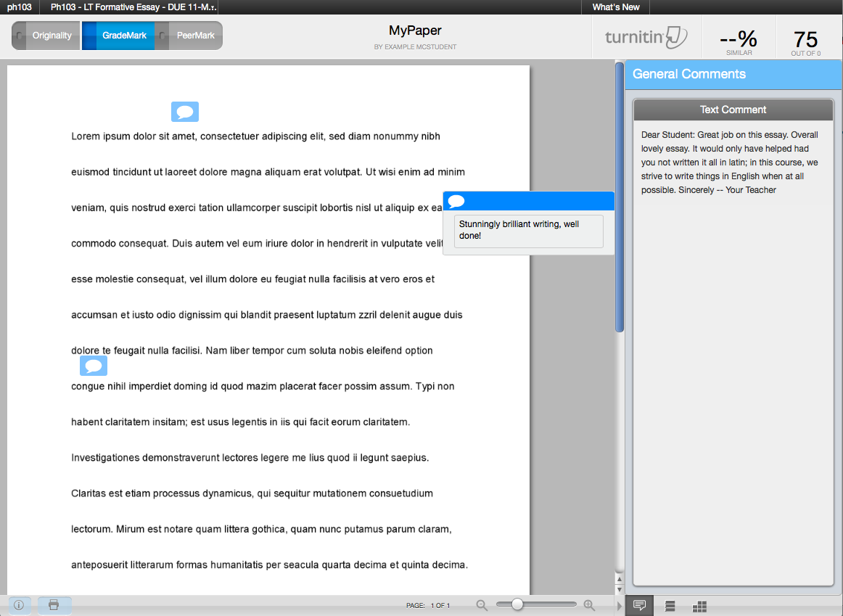Adjust the document zoom slider handle
The width and height of the screenshot is (843, 616).
tap(517, 604)
